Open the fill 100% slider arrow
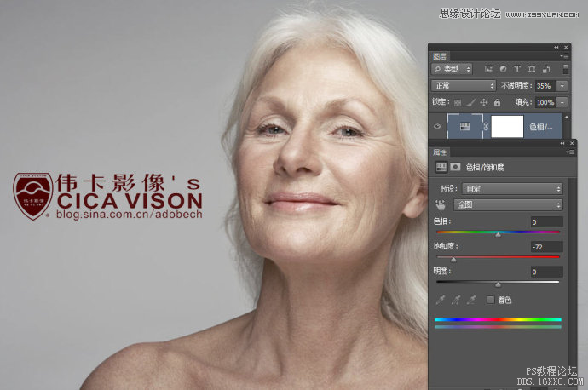The image size is (588, 390). 562,102
